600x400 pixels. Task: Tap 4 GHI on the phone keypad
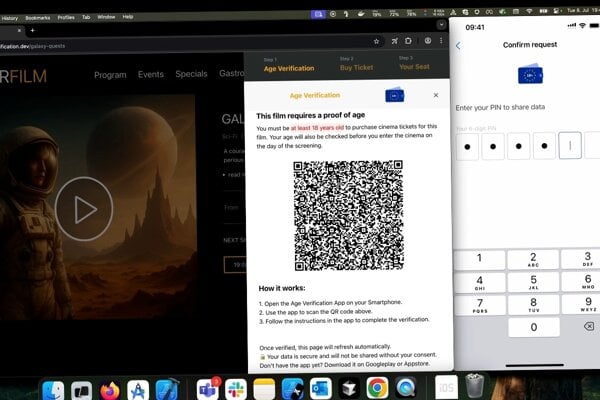[479, 282]
